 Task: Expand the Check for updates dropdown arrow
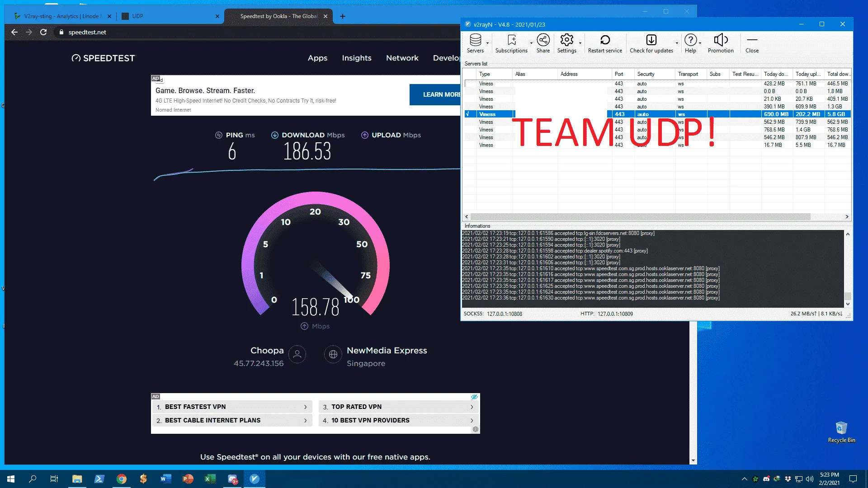[677, 43]
